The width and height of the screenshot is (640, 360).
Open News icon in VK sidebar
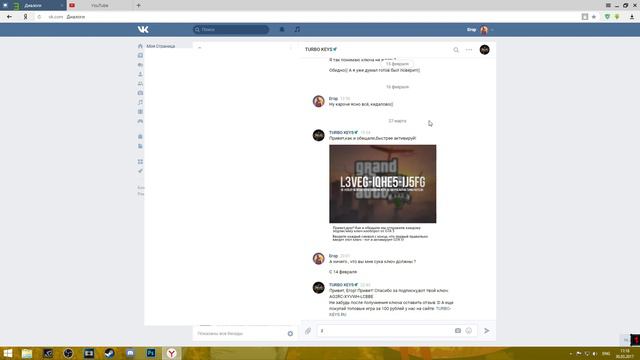pos(140,56)
